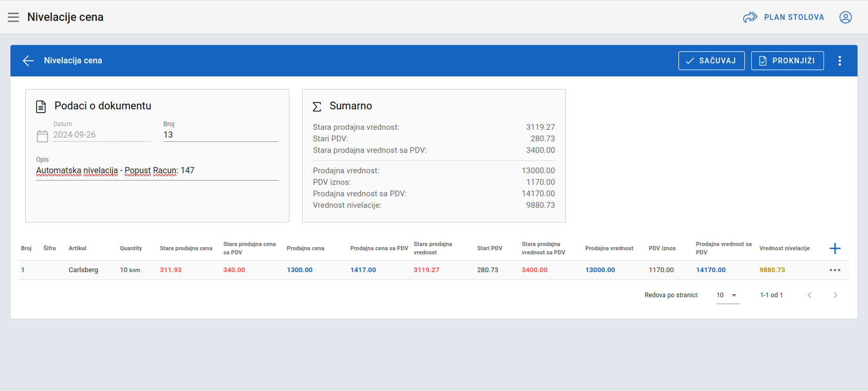Open the blue header's three-dot options menu
Screen dimensions: 868x391
[839, 61]
